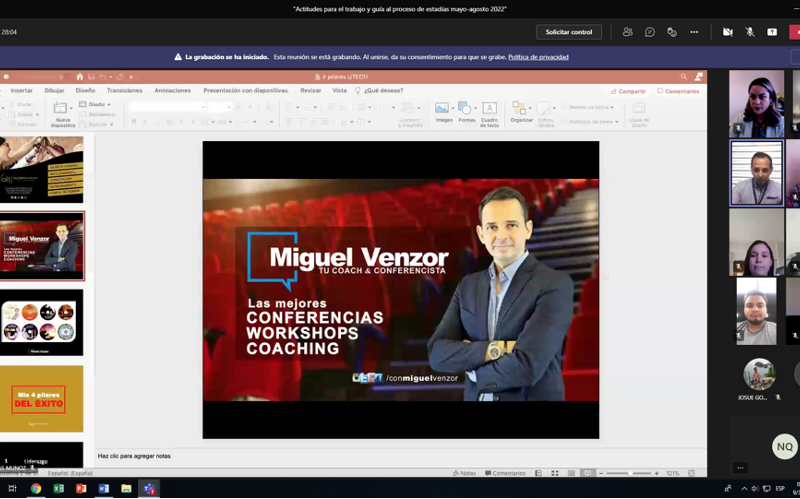Open the Política de privacidad link
The height and width of the screenshot is (499, 800).
coord(538,57)
